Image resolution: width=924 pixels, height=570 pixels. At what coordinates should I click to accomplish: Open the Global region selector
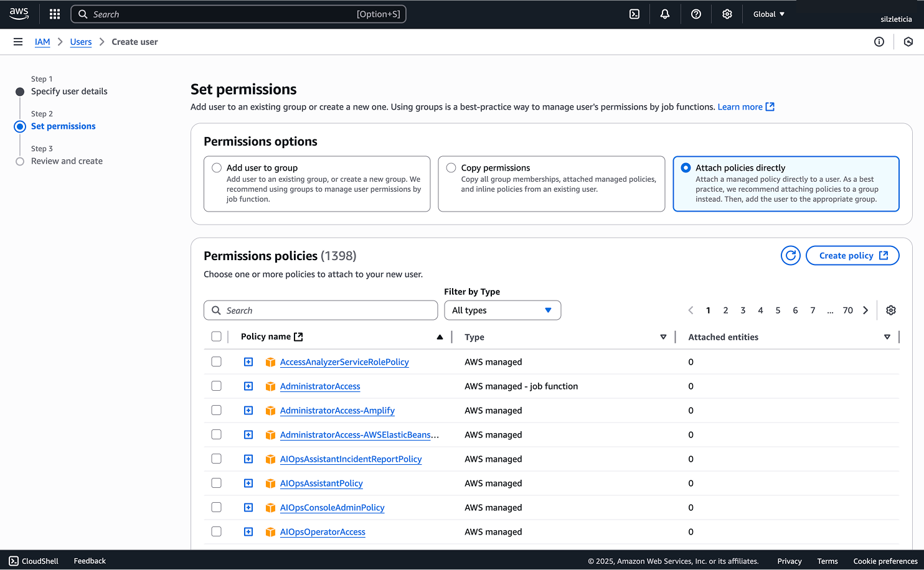[x=768, y=14]
